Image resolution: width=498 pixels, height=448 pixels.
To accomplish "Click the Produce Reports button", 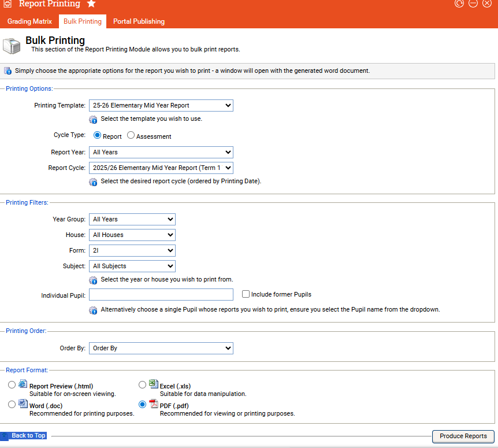I will [x=463, y=436].
